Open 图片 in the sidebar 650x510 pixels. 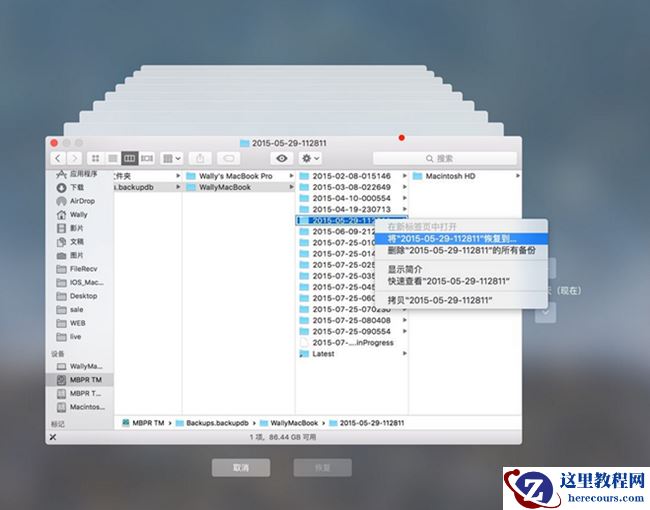(x=79, y=255)
